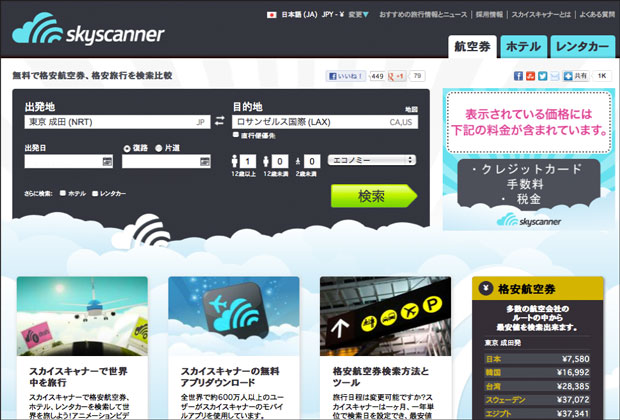Click the 出発地 origin input field
620x420 pixels.
(117, 122)
